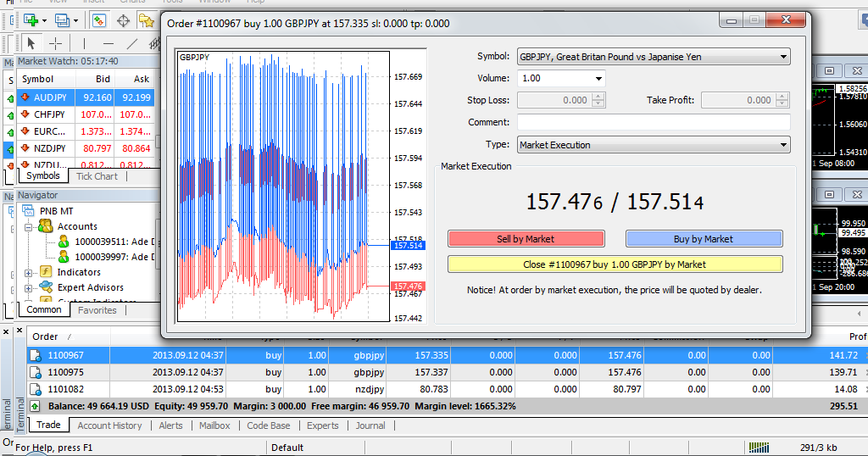Screen dimensions: 868x456
Task: Open the Code Base tab
Action: pos(269,425)
